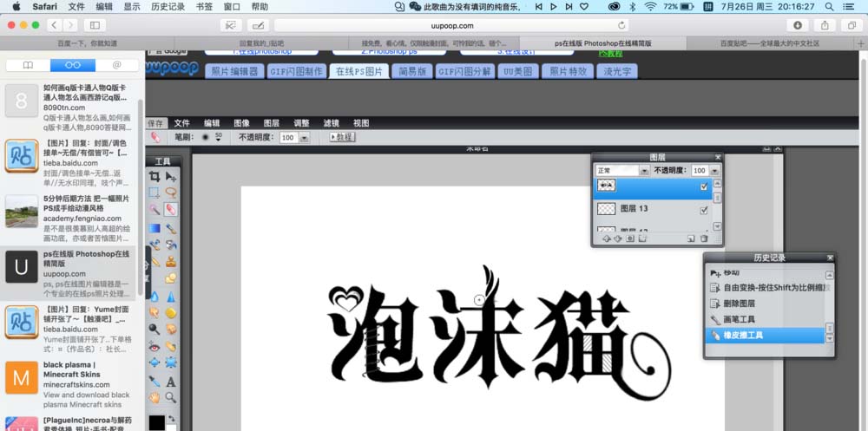The height and width of the screenshot is (431, 868).
Task: Click the black foreground color swatch
Action: pos(156,422)
